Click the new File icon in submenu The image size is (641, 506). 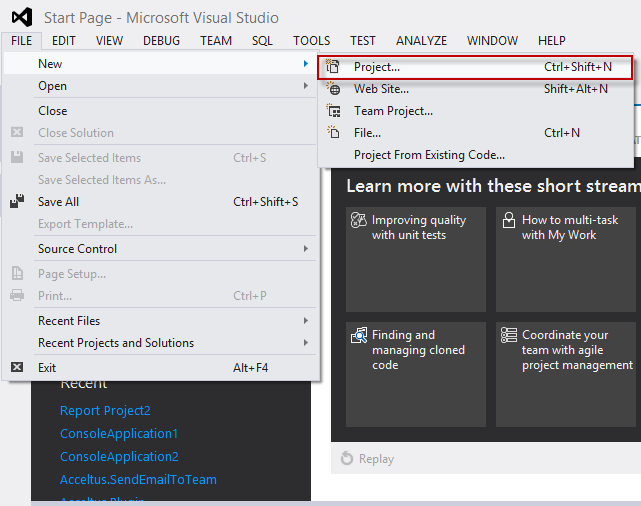pyautogui.click(x=334, y=132)
